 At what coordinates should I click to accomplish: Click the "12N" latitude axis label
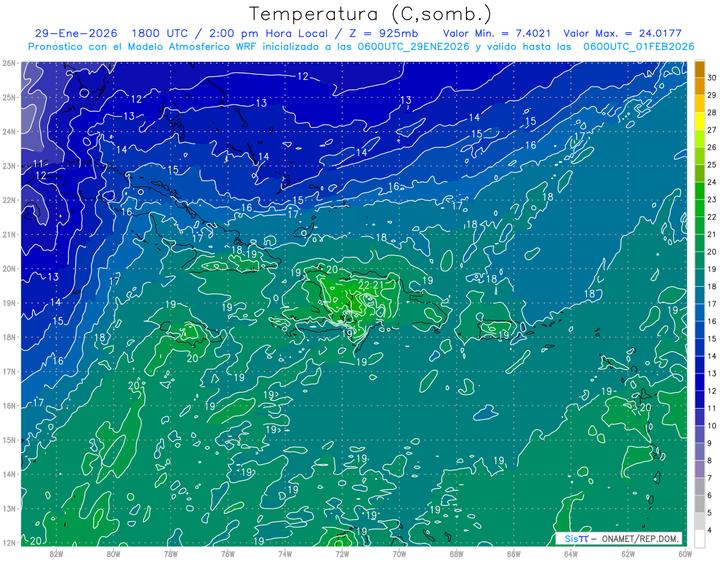pyautogui.click(x=9, y=543)
